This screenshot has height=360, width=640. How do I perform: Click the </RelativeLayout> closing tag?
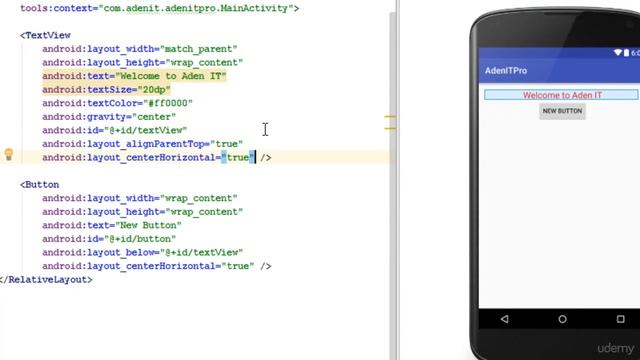coord(46,280)
